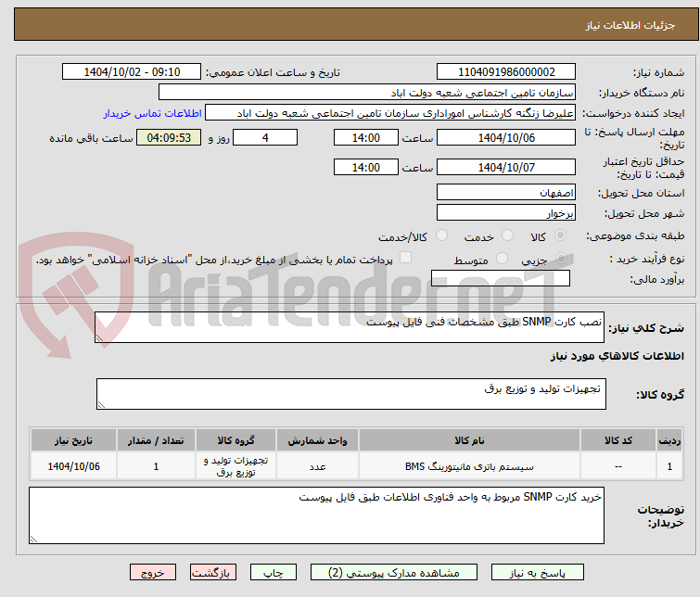Select the کالا radio button
This screenshot has width=700, height=597.
[x=560, y=235]
